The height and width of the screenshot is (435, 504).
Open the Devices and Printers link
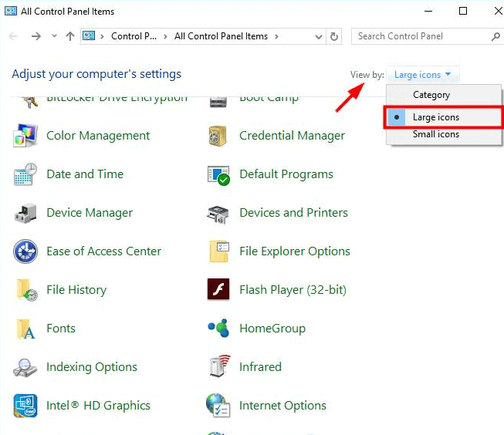pos(293,213)
